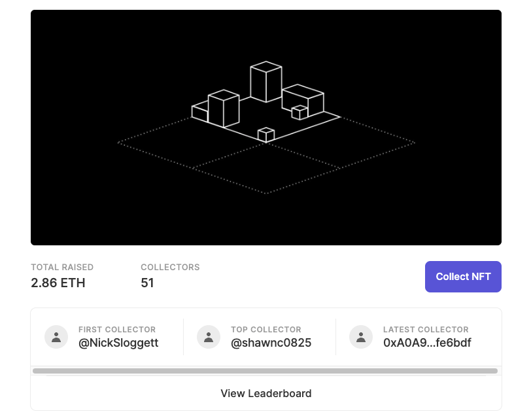This screenshot has height=420, width=514.
Task: Click the Top Collector avatar icon
Action: coord(209,337)
